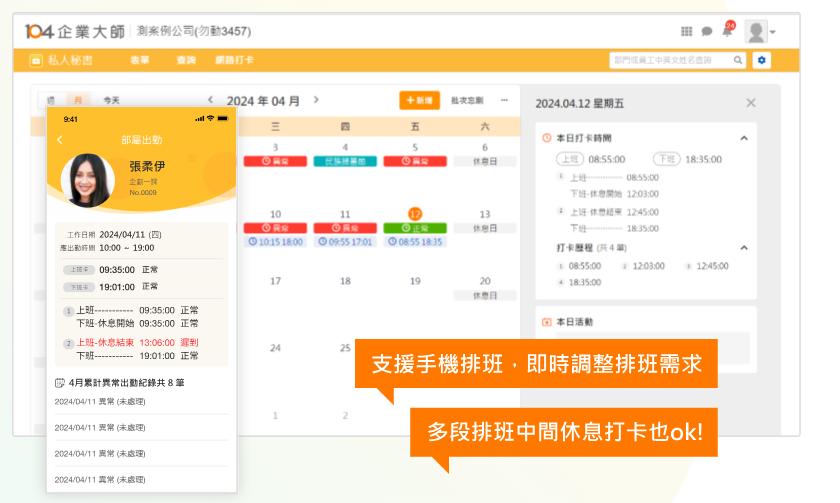
Task: Select abnormal tag on April 11
Action: [x=345, y=228]
